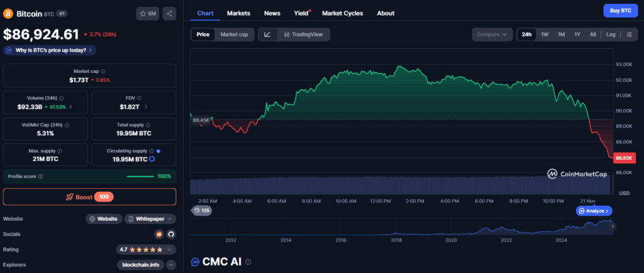Viewport: 644px width, 273px height.
Task: Click the info icon next to CMC AI
Action: [248, 262]
